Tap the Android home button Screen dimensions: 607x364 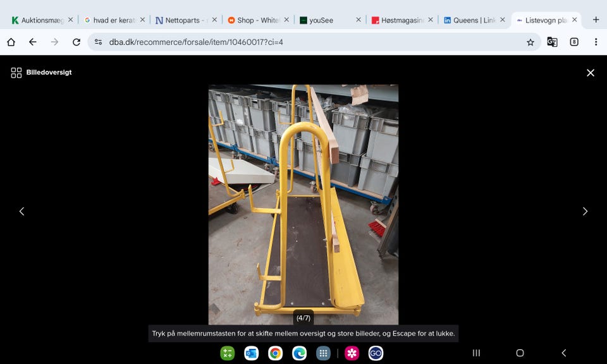520,353
